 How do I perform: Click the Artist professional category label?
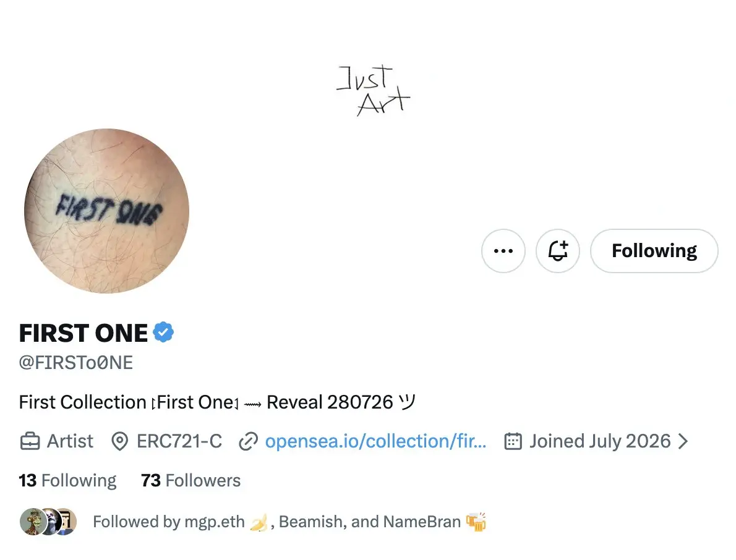tap(70, 441)
